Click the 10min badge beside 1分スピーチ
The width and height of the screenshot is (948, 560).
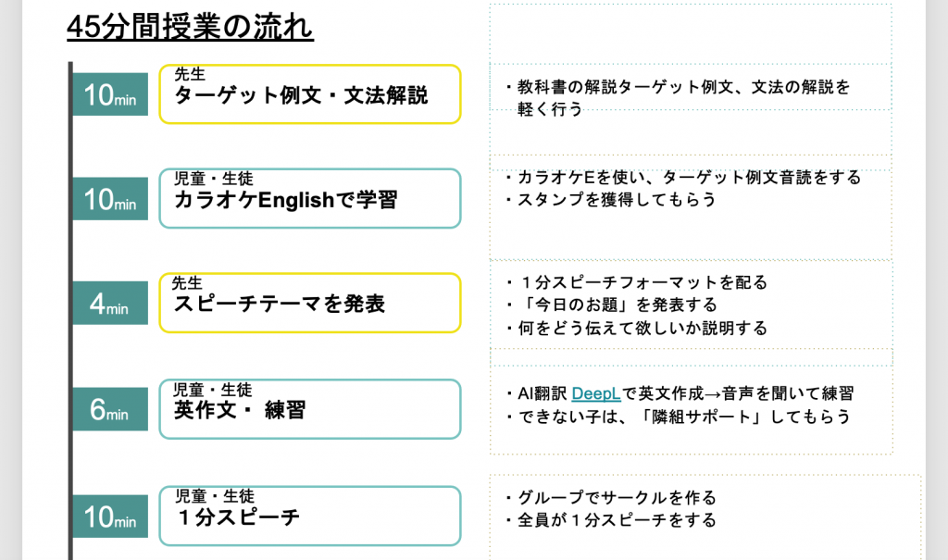click(110, 516)
